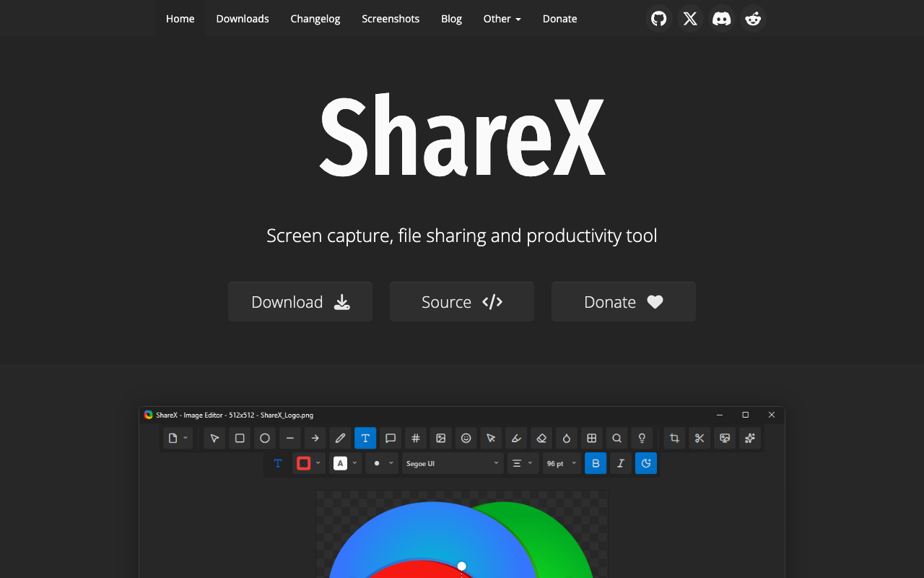Screen dimensions: 924x578
Task: Open the X (Twitter) social icon
Action: (690, 19)
